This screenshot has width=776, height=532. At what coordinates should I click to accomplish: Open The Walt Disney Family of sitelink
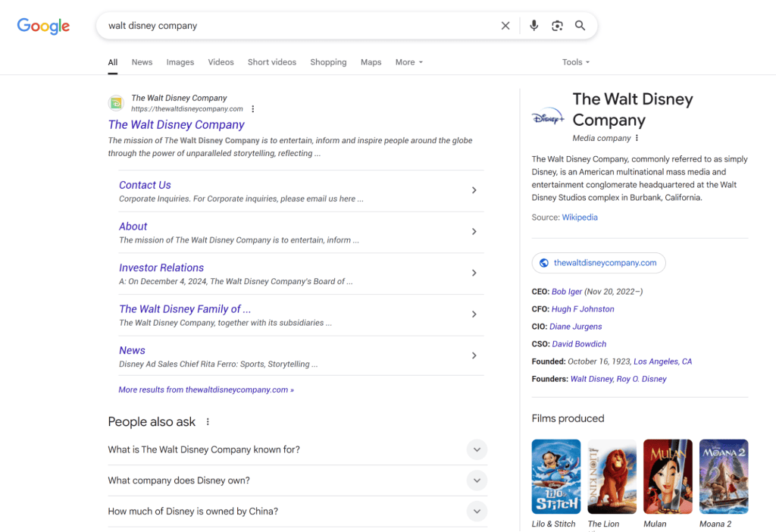click(185, 309)
